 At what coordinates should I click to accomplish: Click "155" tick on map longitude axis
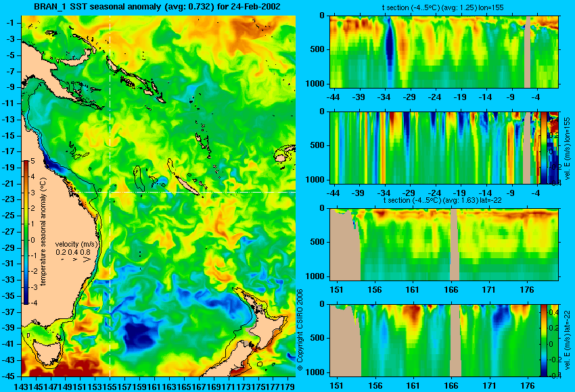[110, 387]
